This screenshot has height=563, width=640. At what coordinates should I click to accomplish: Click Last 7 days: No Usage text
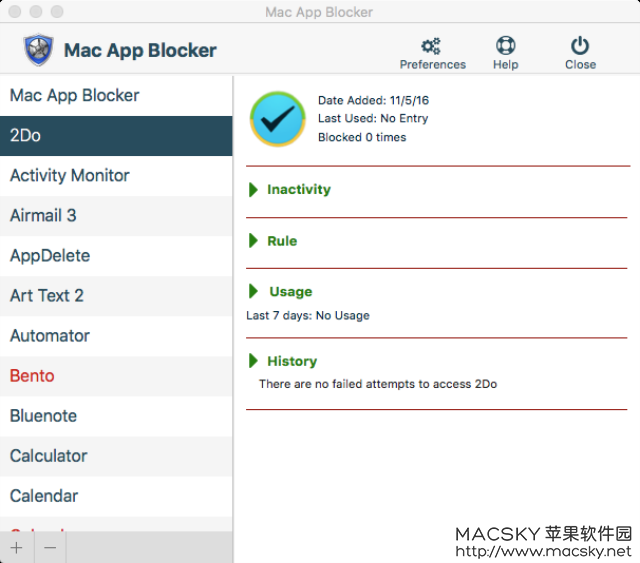click(x=308, y=316)
